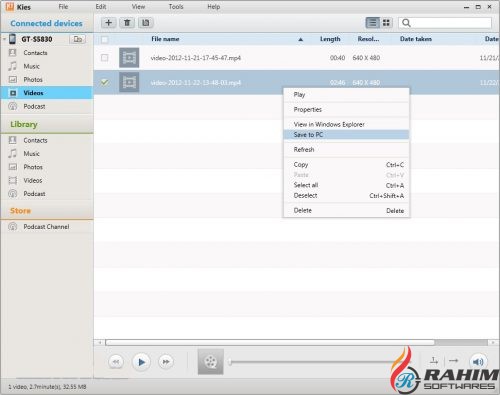Open the File menu

point(63,7)
